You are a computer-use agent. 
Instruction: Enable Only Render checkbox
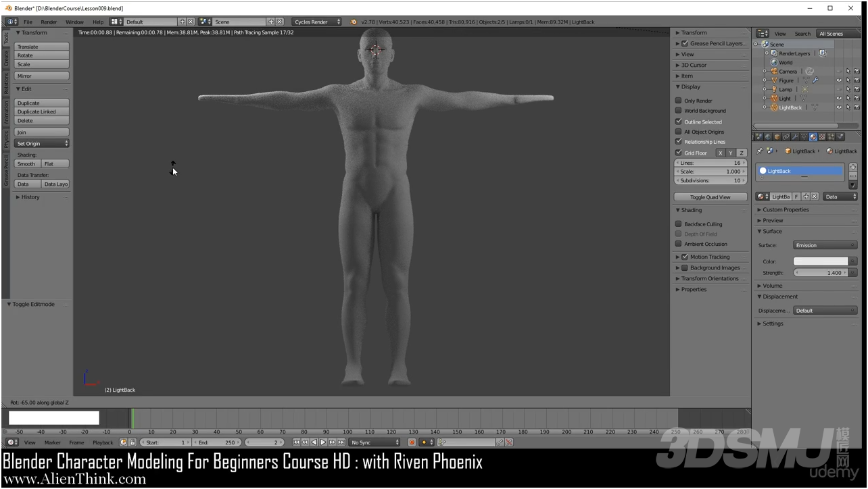click(x=678, y=101)
